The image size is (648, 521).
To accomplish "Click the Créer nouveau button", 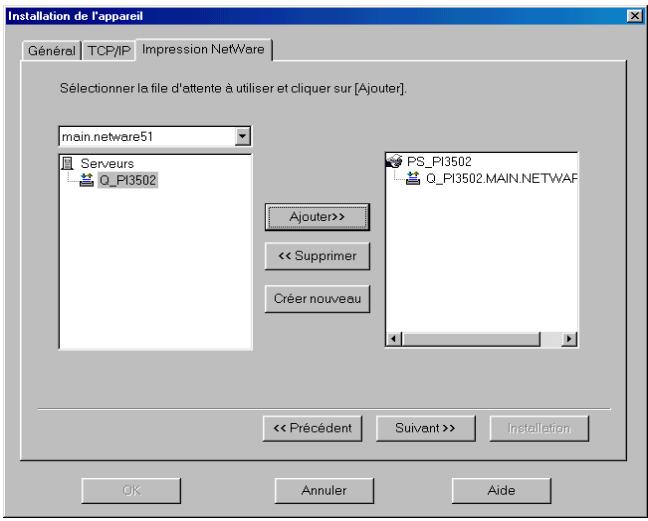I will (317, 299).
